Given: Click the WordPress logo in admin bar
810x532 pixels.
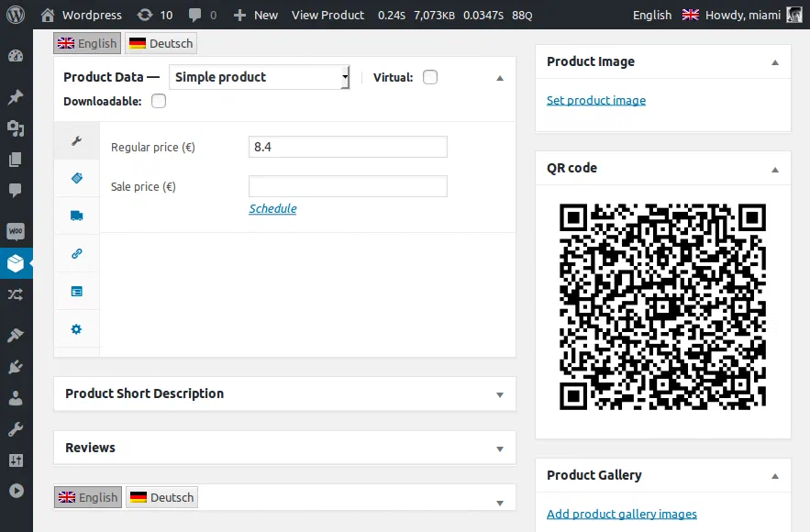Looking at the screenshot, I should point(16,15).
